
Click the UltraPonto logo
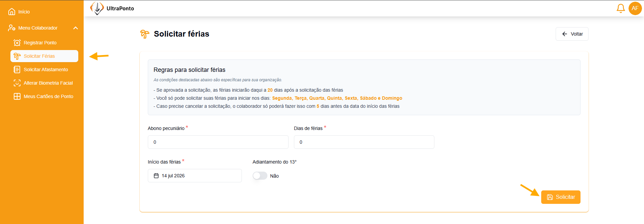coord(97,8)
